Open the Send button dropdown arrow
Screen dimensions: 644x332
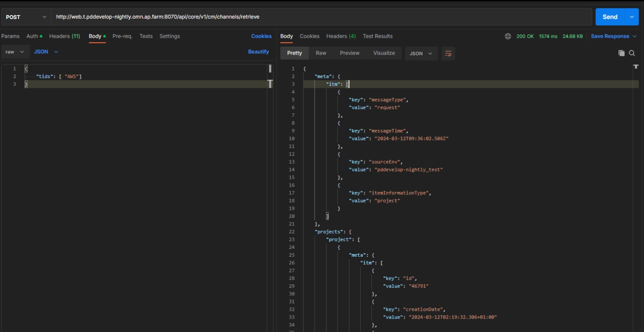click(631, 17)
